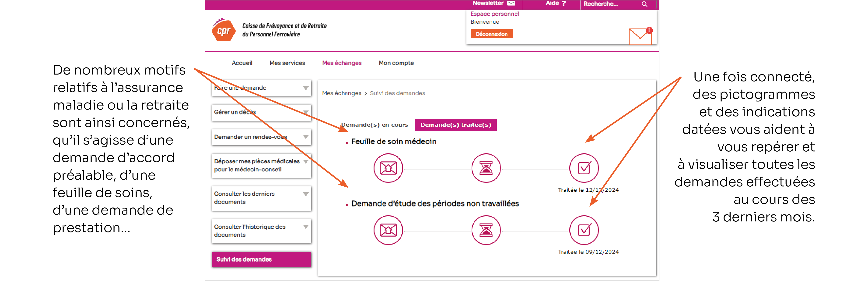Screen dimensions: 868x281
Task: Click the Suivi des demandes button
Action: click(x=261, y=260)
